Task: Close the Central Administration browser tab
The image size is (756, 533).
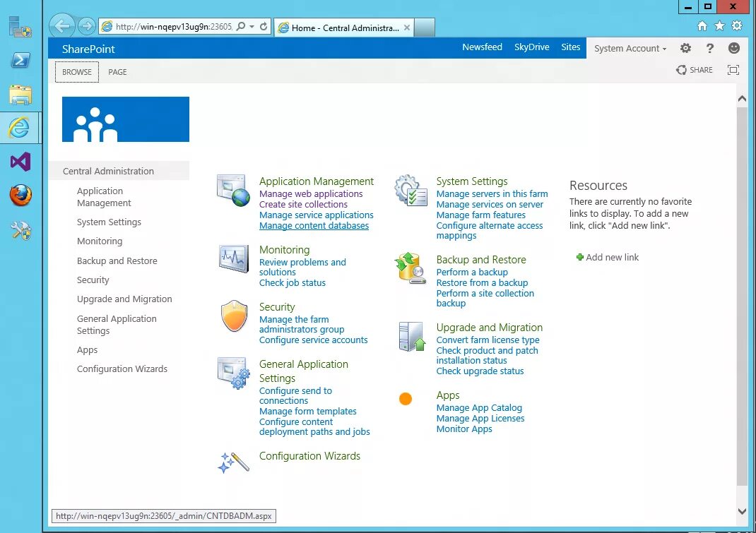Action: (x=407, y=28)
